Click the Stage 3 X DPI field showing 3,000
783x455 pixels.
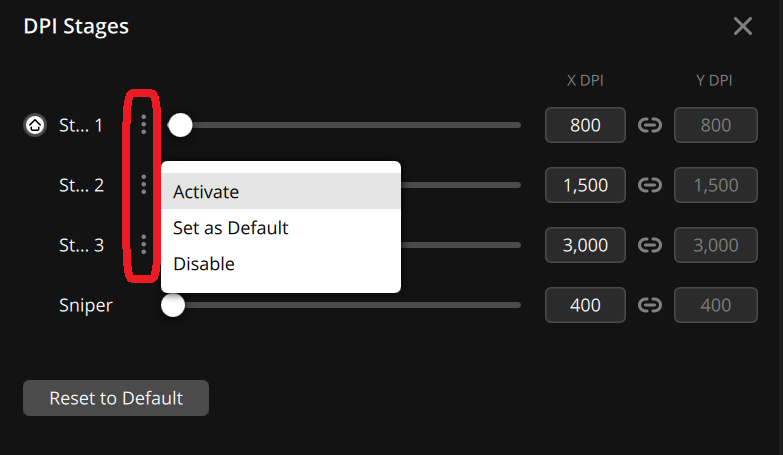585,245
